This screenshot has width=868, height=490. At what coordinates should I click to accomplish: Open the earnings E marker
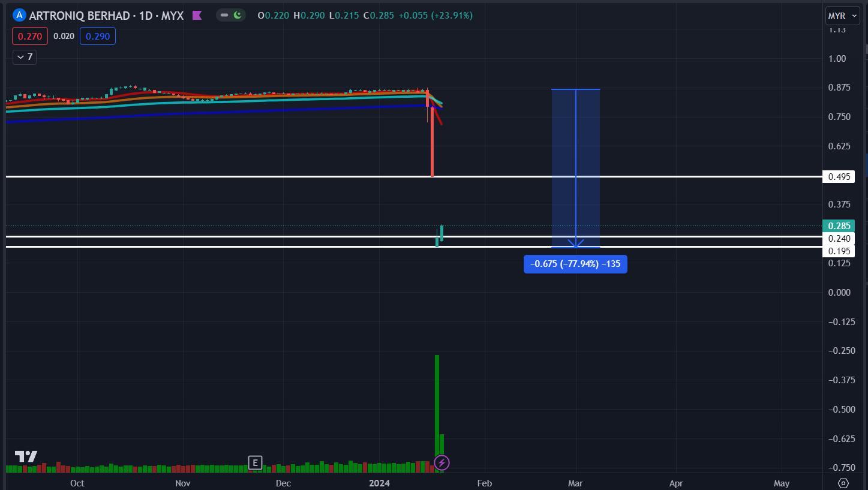[255, 462]
